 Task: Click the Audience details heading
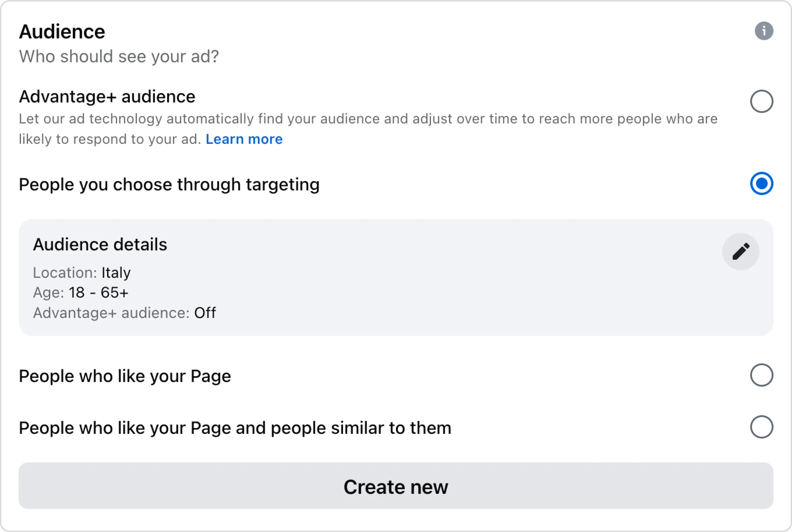click(100, 244)
